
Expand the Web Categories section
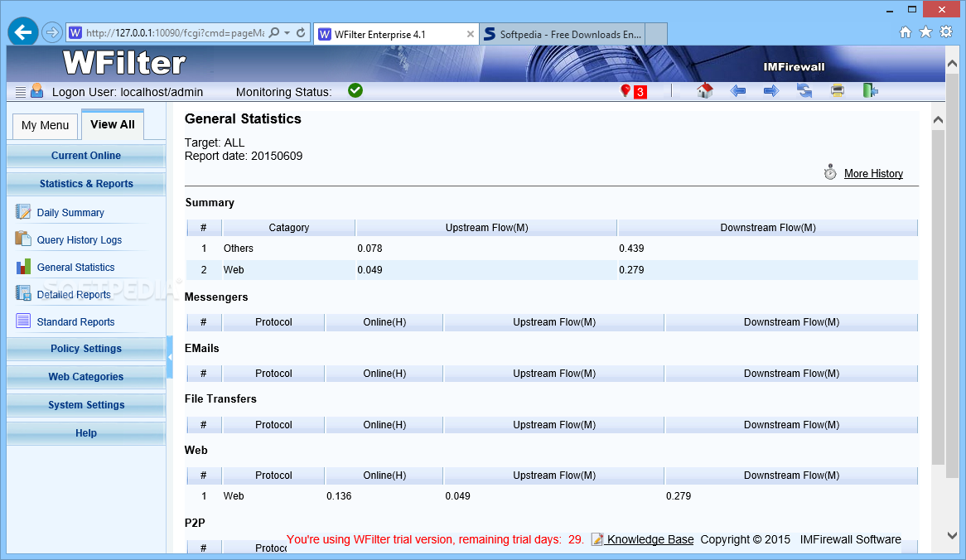coord(85,377)
